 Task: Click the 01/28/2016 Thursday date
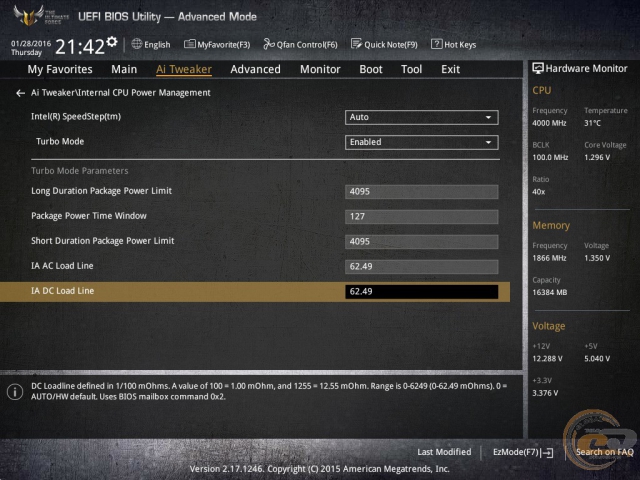(x=31, y=48)
